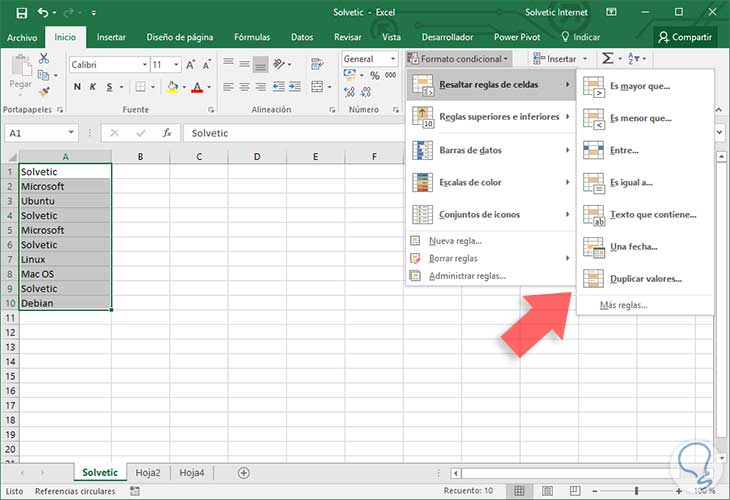Click the decrease indent icon

(x=278, y=87)
